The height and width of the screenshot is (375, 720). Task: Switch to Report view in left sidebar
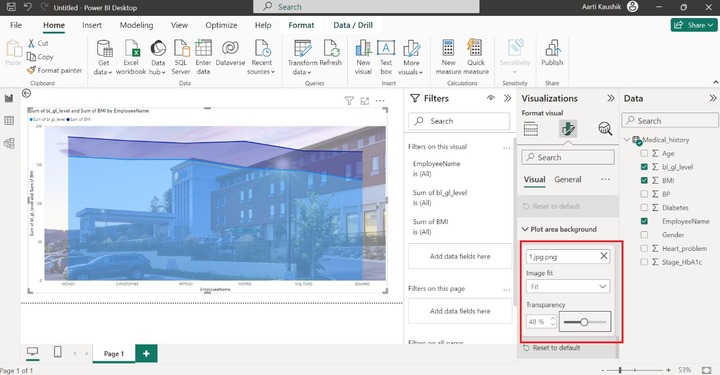coord(9,98)
